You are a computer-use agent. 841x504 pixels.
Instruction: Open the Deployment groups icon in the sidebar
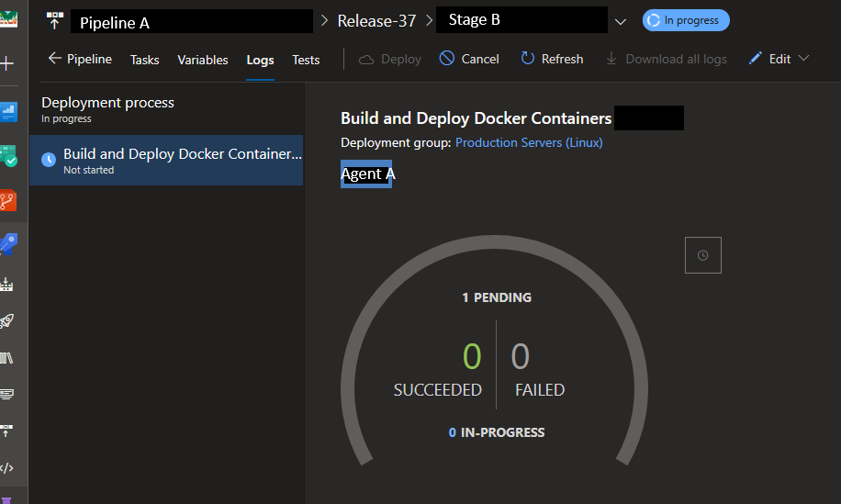(6, 431)
